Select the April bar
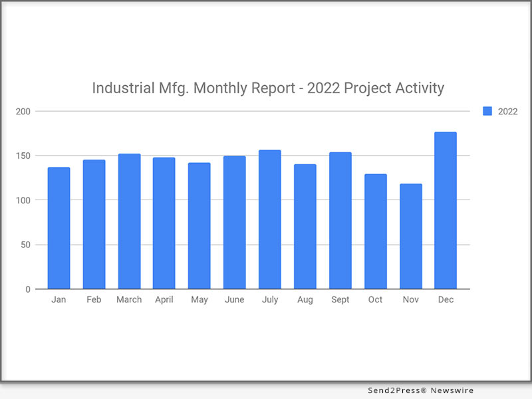 point(164,223)
